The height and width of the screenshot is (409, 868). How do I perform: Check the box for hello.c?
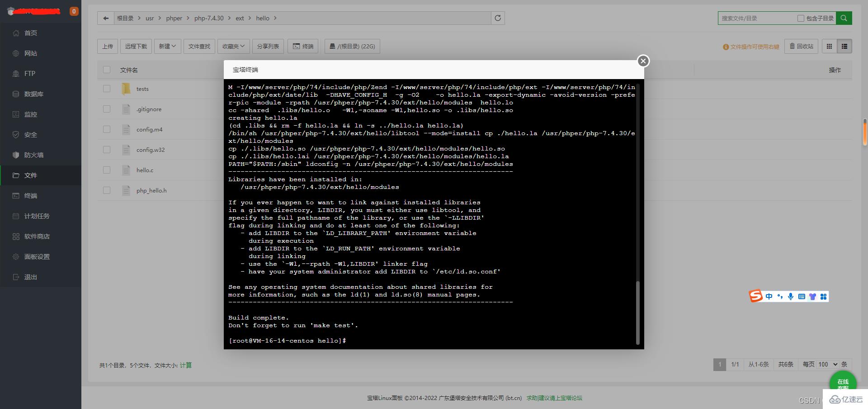(107, 170)
